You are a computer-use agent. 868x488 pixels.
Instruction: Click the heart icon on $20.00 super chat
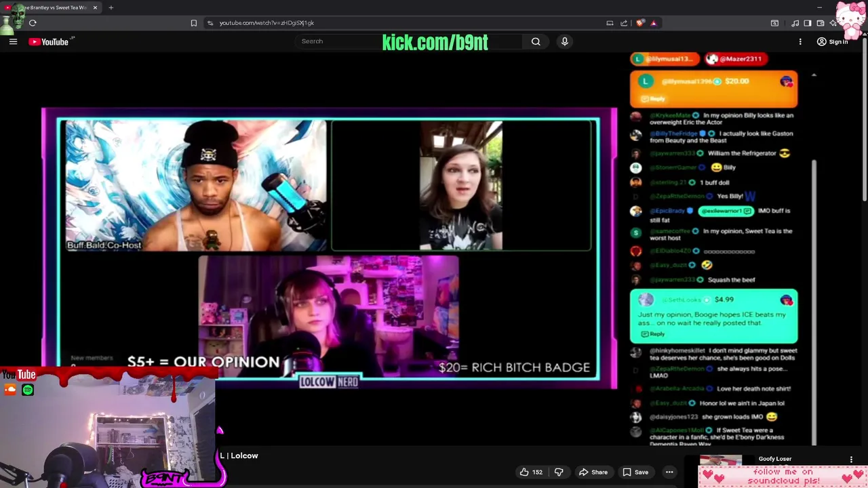pos(787,82)
